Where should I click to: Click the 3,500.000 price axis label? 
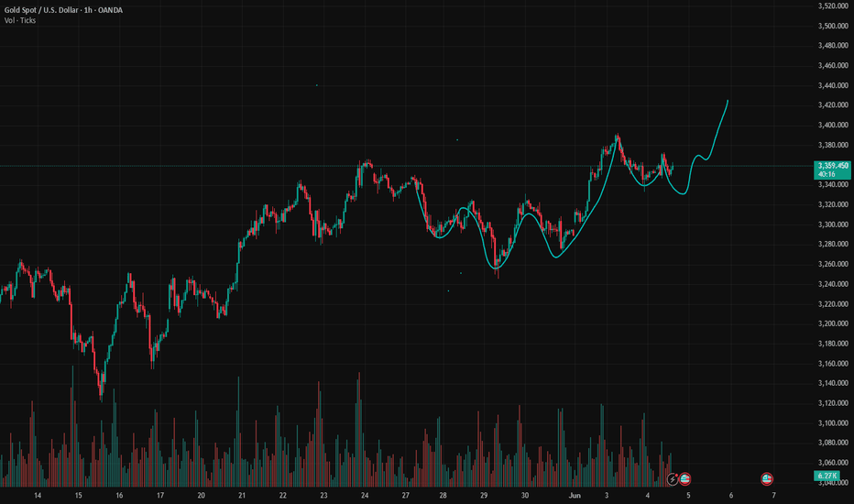point(833,26)
